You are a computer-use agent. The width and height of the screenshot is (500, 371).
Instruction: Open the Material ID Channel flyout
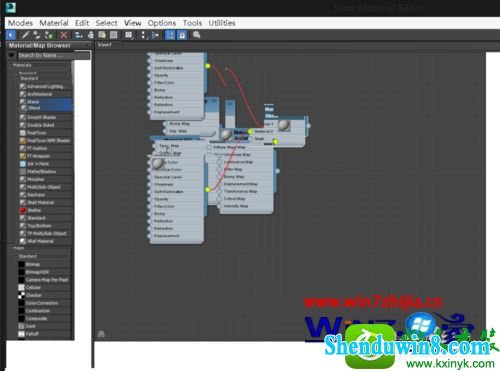point(129,35)
